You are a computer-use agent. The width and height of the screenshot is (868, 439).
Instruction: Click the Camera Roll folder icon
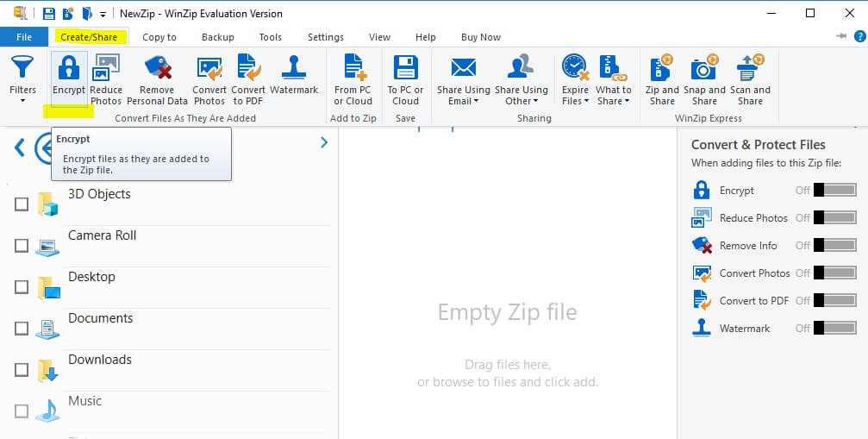[x=47, y=247]
